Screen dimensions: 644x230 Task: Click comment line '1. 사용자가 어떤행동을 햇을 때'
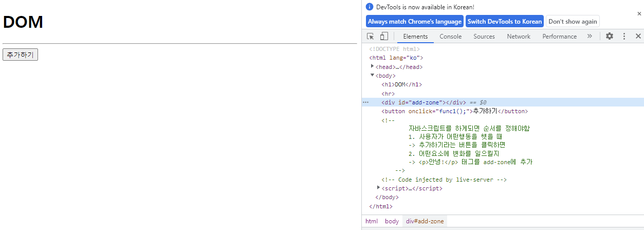tap(455, 137)
